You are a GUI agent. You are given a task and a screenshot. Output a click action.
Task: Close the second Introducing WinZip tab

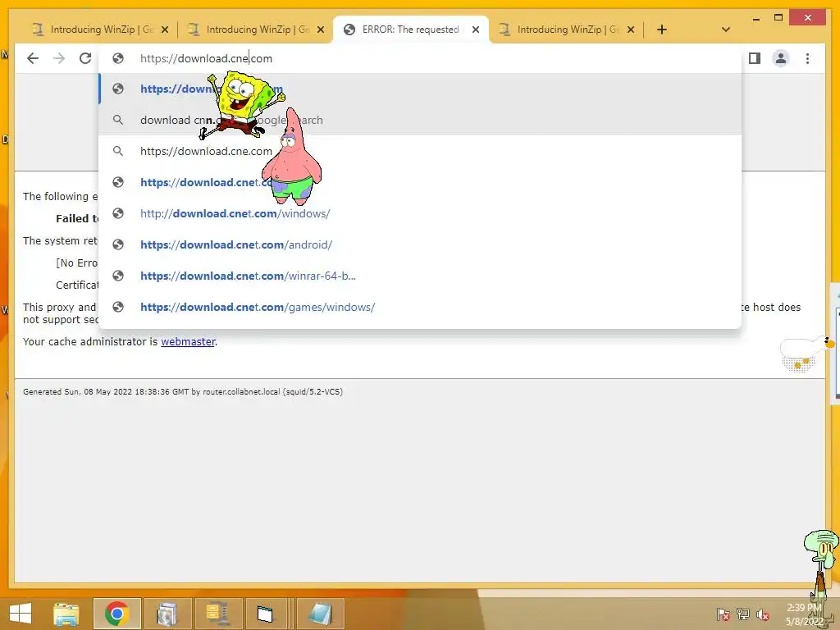(321, 30)
